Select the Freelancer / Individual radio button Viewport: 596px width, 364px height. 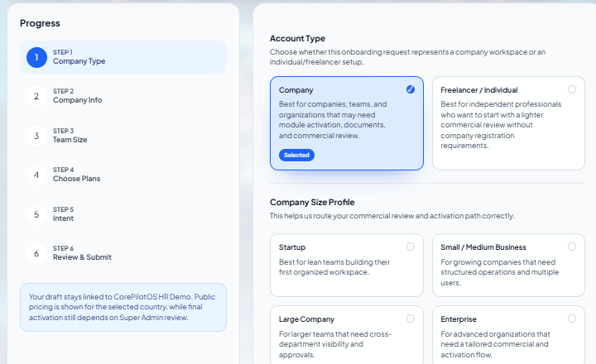pos(572,89)
